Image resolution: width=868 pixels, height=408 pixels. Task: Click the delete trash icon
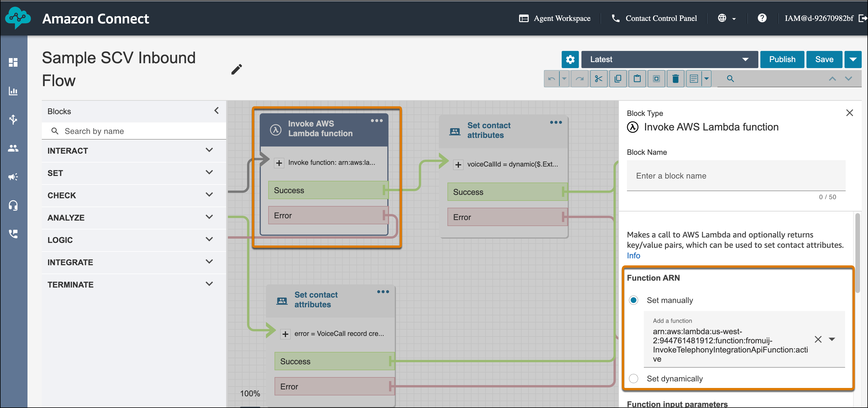676,79
